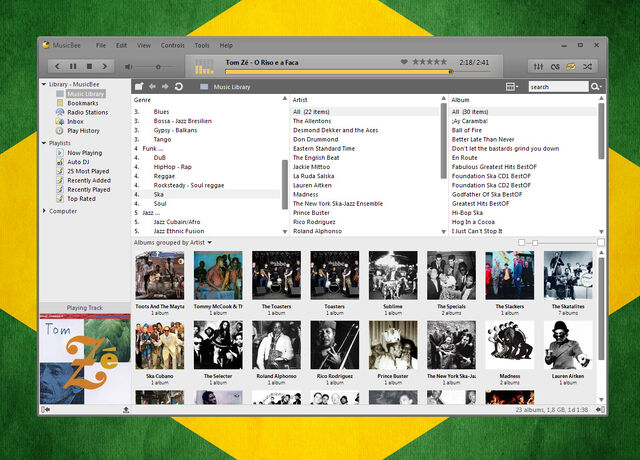
Task: Open the File menu
Action: coord(101,45)
